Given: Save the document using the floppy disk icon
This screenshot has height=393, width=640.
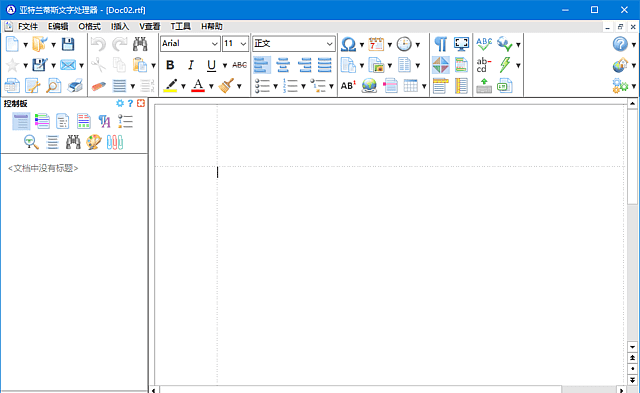Looking at the screenshot, I should click(x=68, y=44).
